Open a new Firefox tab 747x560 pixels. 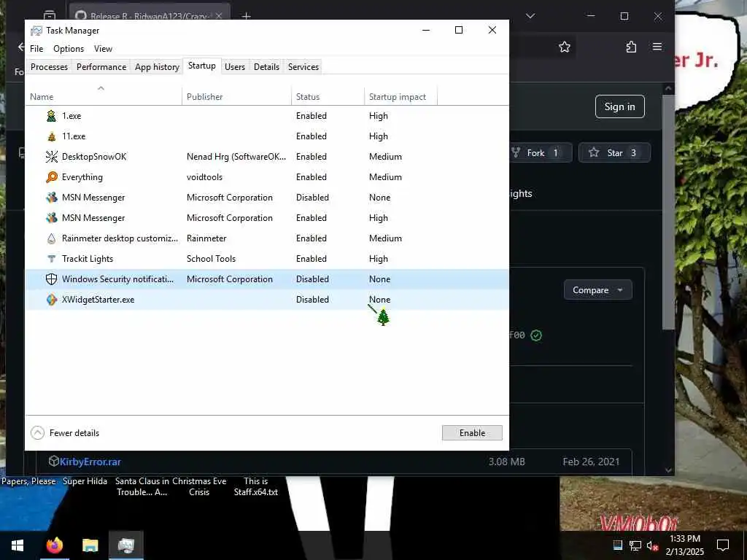(x=247, y=16)
